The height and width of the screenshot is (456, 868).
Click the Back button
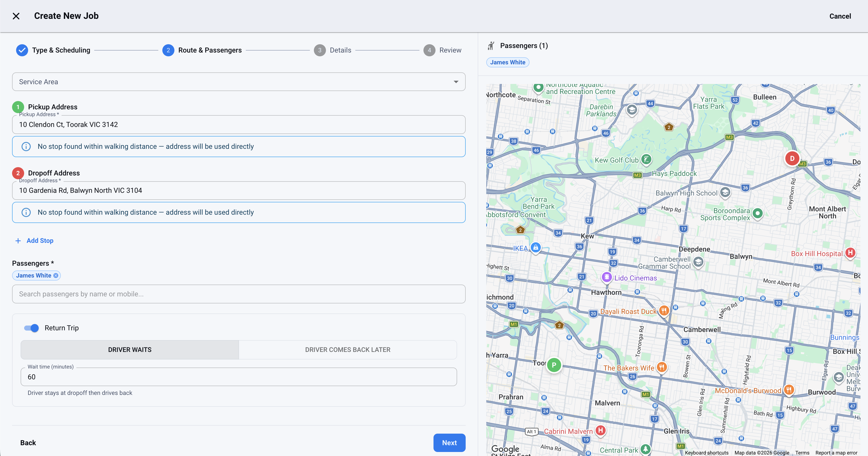(x=28, y=443)
